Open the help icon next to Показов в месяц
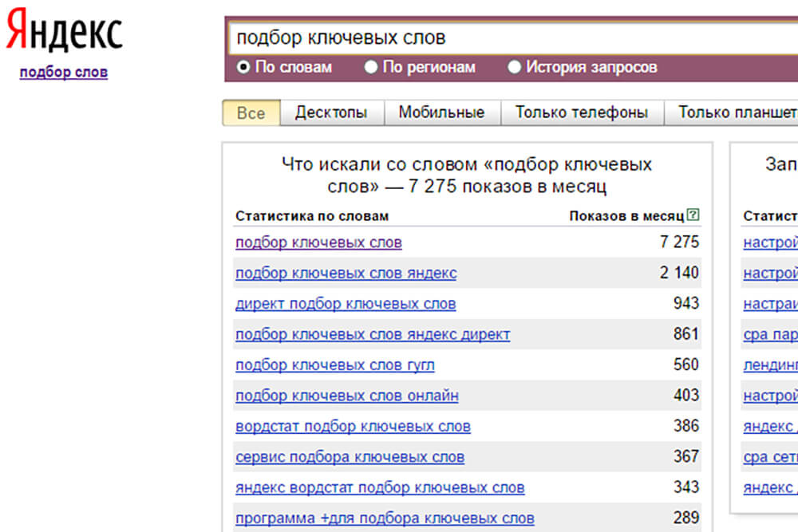798x532 pixels. click(x=693, y=215)
